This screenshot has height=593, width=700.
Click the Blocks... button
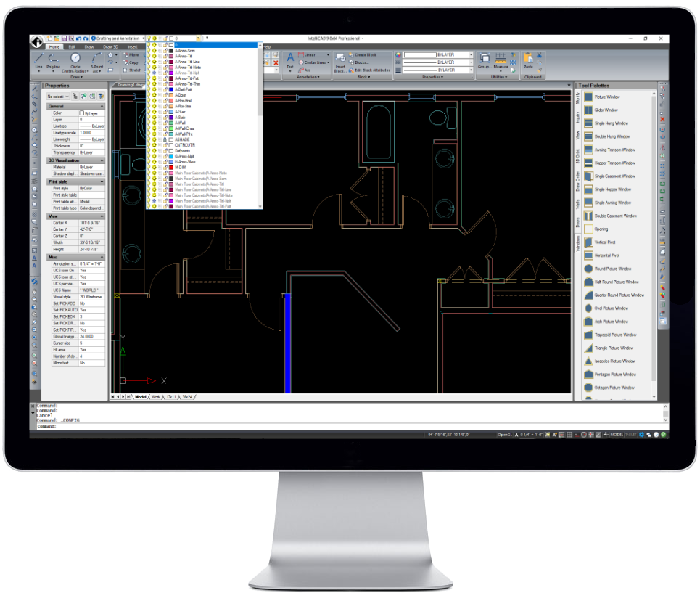click(361, 62)
